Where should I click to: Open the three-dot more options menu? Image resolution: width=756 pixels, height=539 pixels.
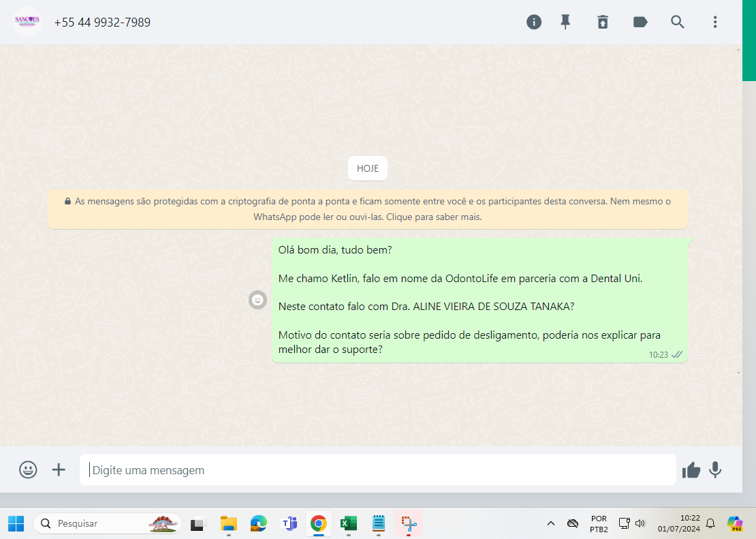point(715,22)
